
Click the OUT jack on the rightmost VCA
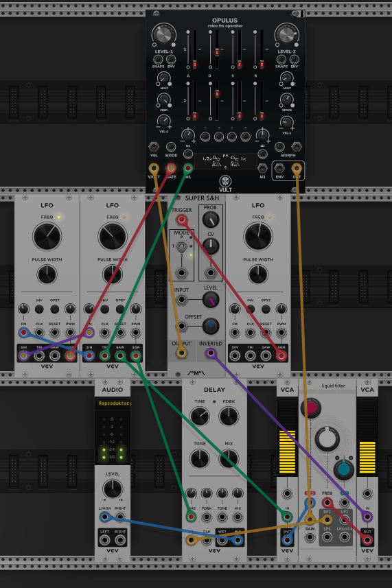click(367, 540)
